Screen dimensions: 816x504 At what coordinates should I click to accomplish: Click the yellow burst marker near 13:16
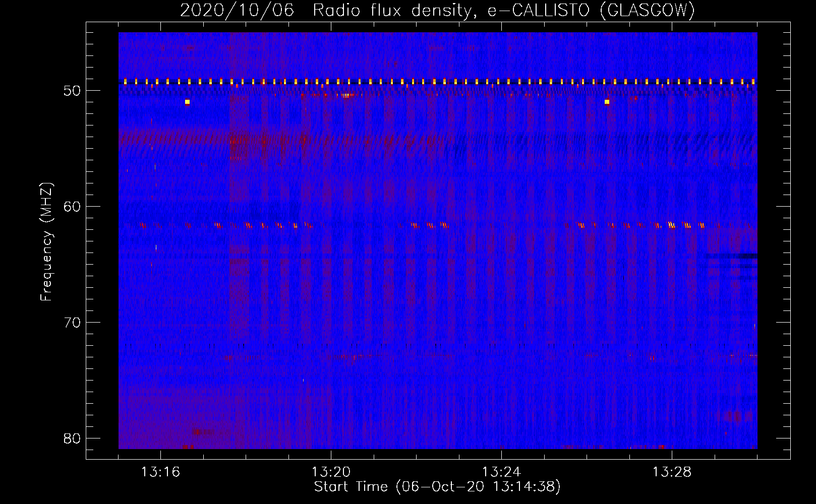pyautogui.click(x=187, y=102)
